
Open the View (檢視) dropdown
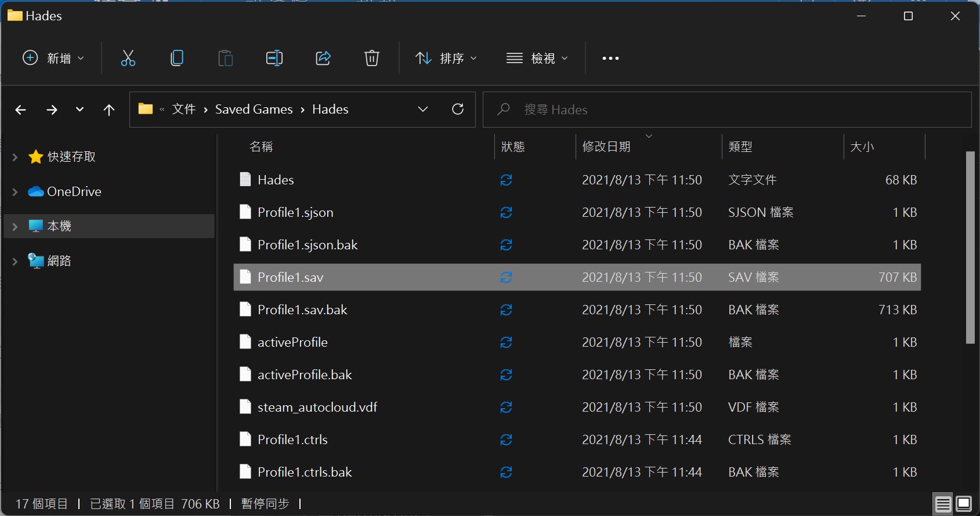[x=537, y=58]
